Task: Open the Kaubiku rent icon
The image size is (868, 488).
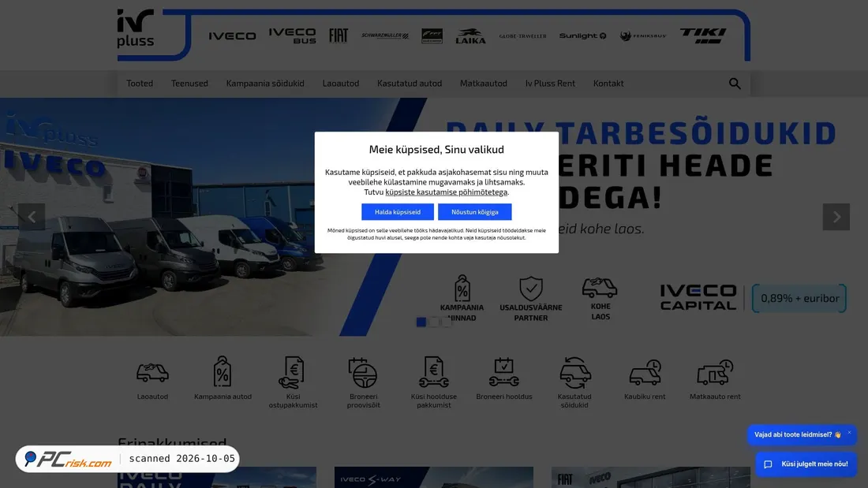Action: 645,372
